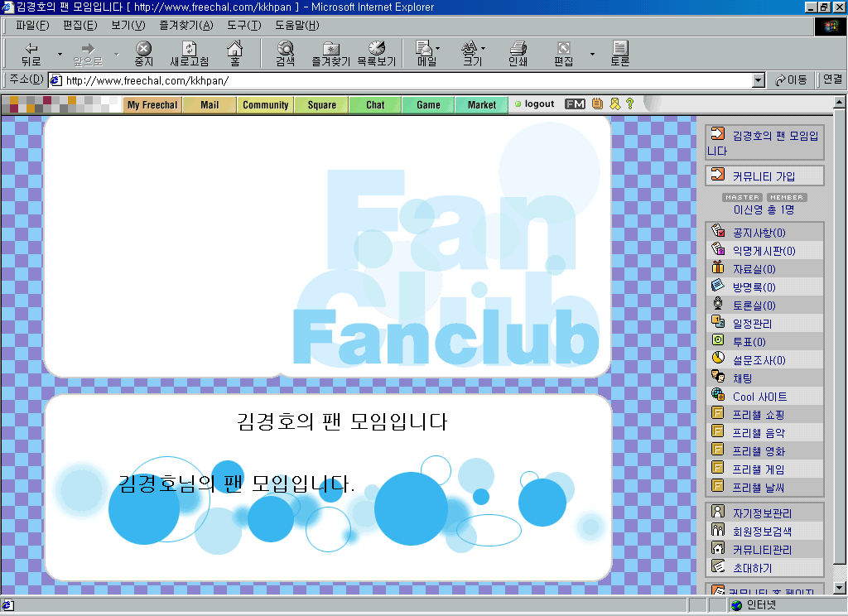Screen dimensions: 848x616
Task: Open the 즐겨찾기(A) menu in menu bar
Action: point(185,25)
